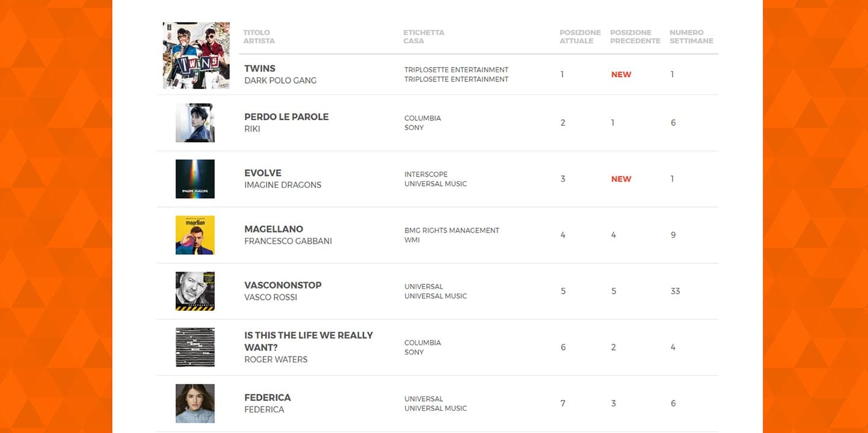868x433 pixels.
Task: Click the Vasco Rossi artist name
Action: click(x=271, y=297)
